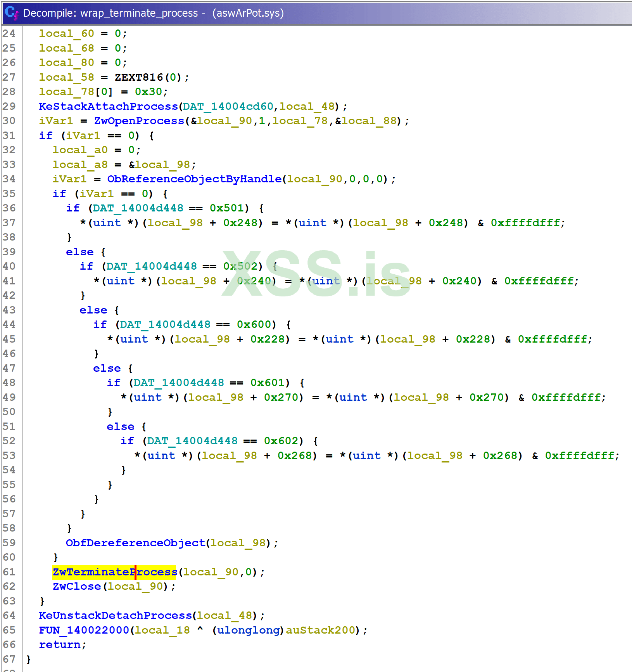The image size is (632, 672).
Task: Select &local_88 argument on line 30
Action: pos(366,121)
